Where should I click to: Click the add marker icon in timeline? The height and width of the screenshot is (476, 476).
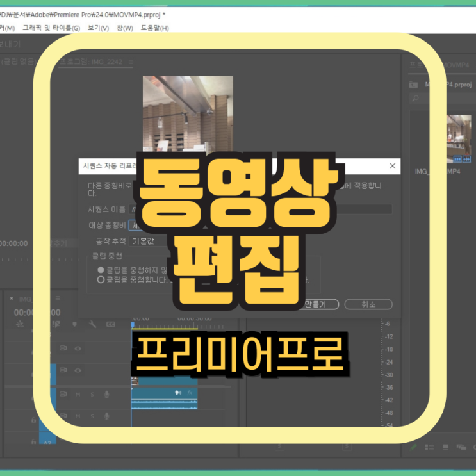point(75,324)
